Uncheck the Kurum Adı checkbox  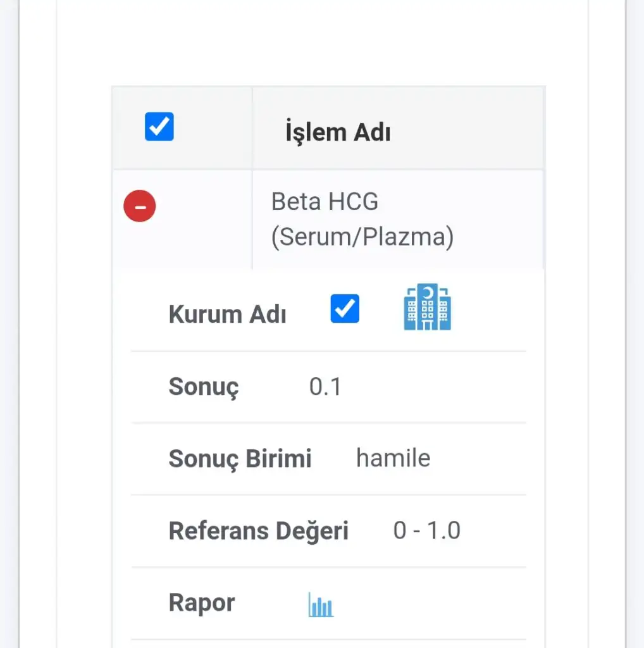coord(345,309)
